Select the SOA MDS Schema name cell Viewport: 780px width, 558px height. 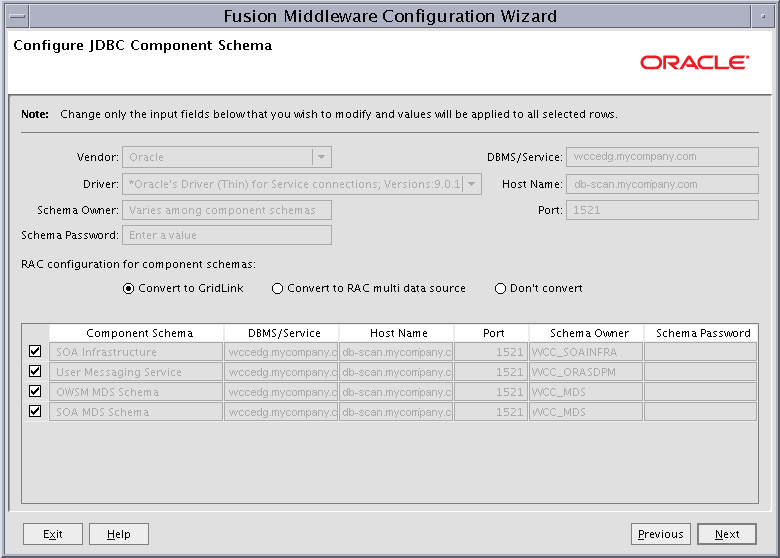tap(136, 411)
